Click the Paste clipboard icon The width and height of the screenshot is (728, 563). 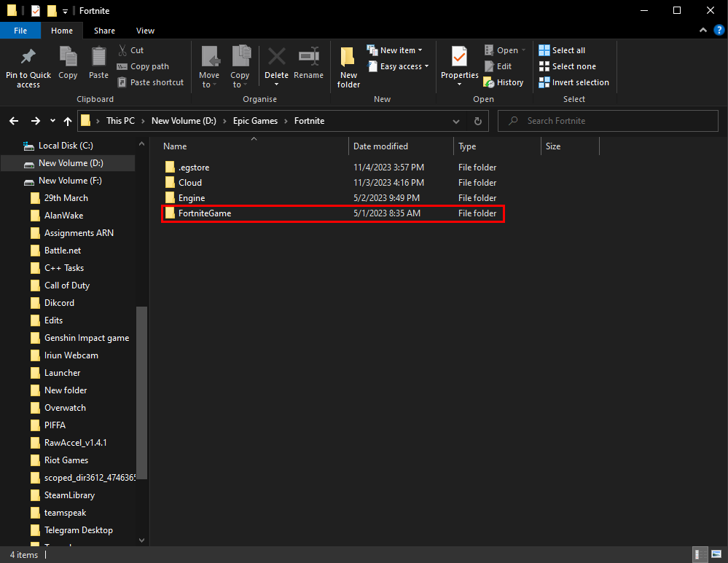click(x=98, y=57)
